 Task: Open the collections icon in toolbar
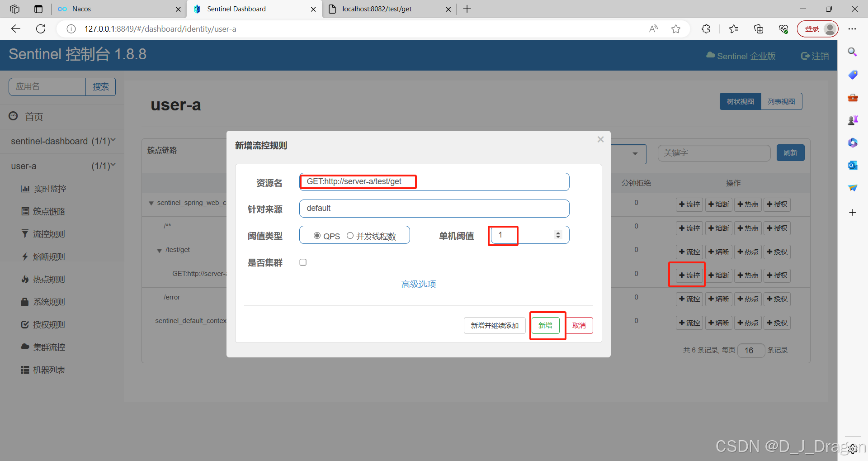click(x=759, y=29)
